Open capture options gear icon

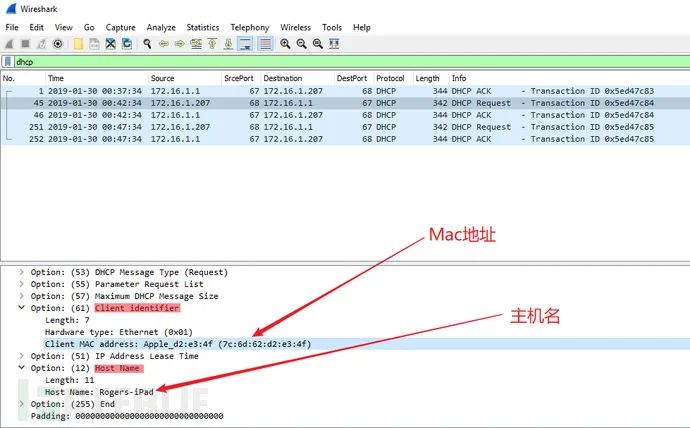(58, 44)
